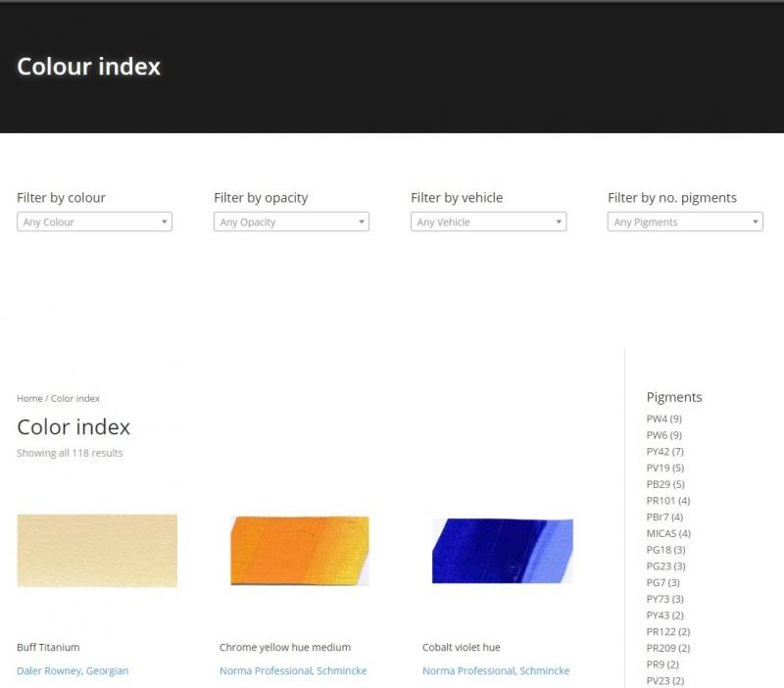The width and height of the screenshot is (784, 688).
Task: Expand the Any Vehicle dropdown
Action: (488, 221)
